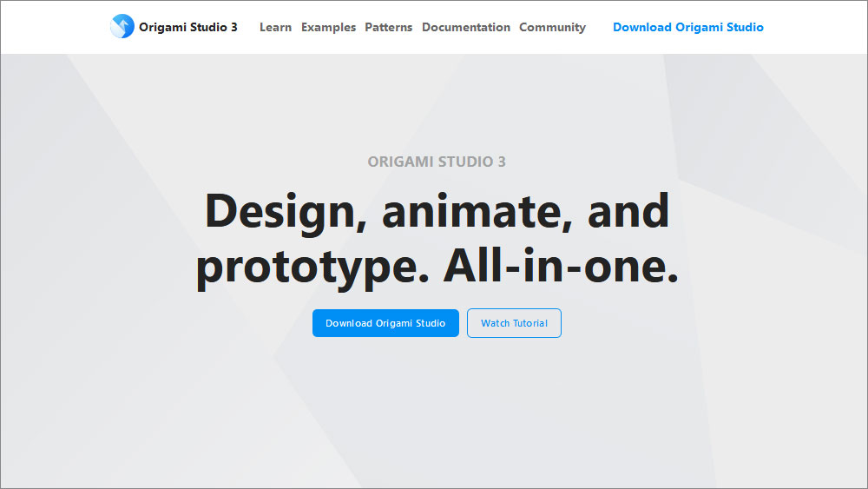Click the Origami Studio bird logo icon
The height and width of the screenshot is (489, 868).
tap(122, 27)
